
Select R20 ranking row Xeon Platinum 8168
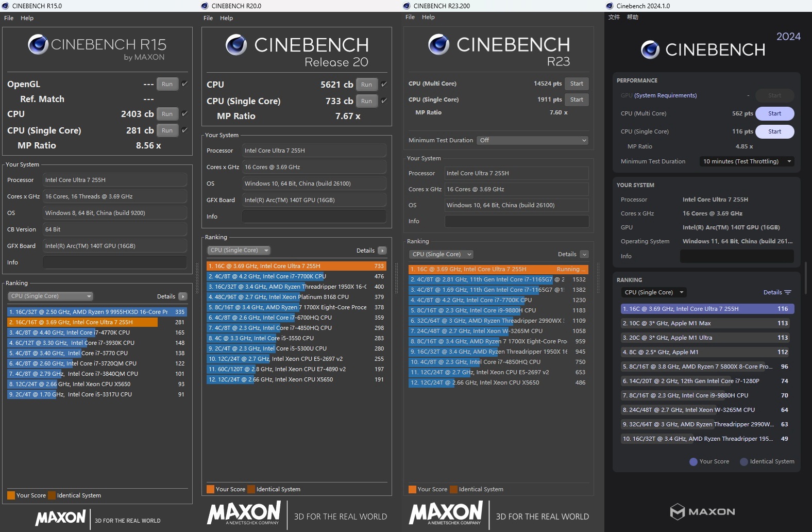point(296,297)
